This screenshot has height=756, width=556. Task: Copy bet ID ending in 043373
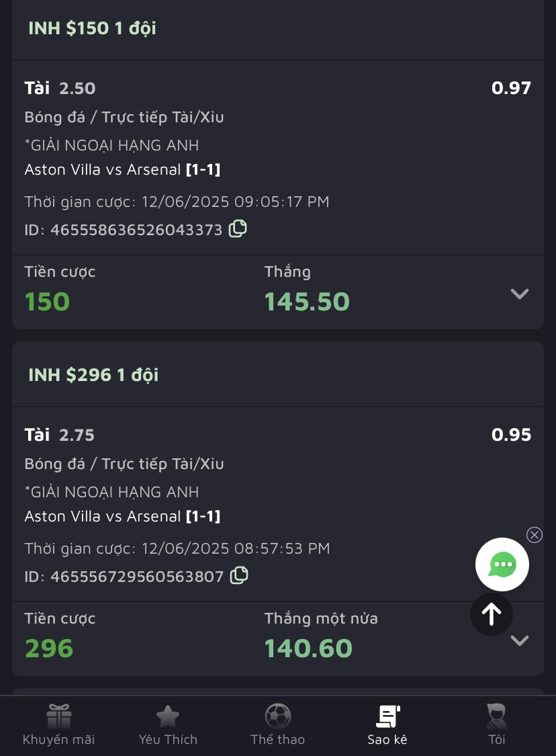coord(238,229)
